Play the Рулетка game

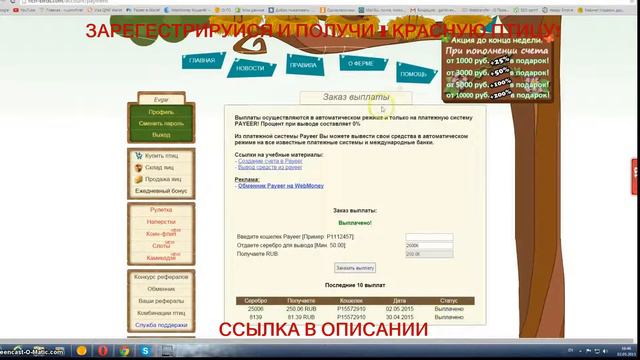click(161, 210)
